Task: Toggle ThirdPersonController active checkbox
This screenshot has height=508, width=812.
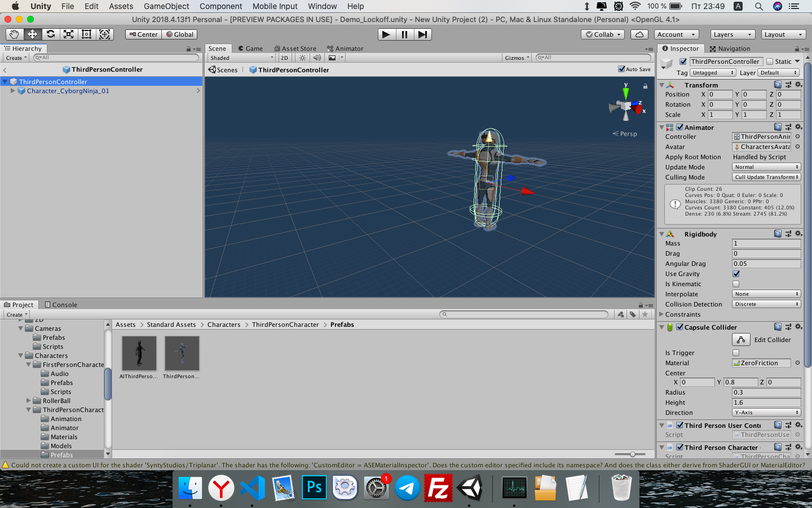Action: pyautogui.click(x=683, y=62)
